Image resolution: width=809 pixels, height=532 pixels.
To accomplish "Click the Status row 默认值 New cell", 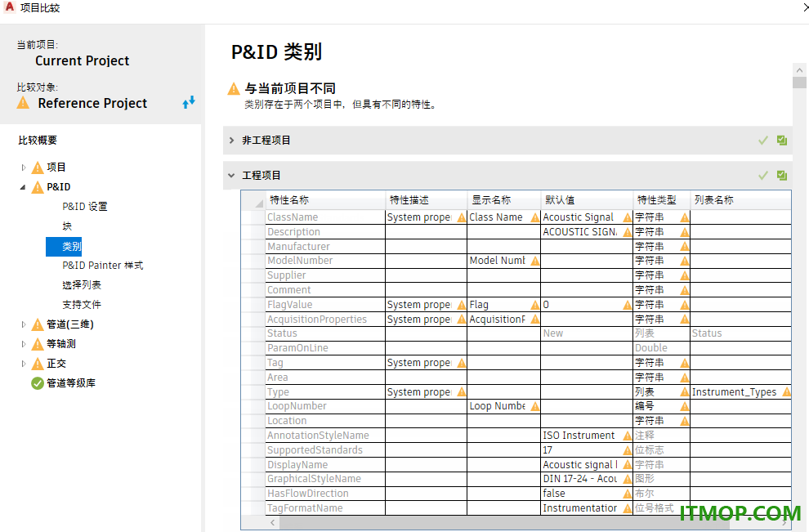I will coord(587,333).
